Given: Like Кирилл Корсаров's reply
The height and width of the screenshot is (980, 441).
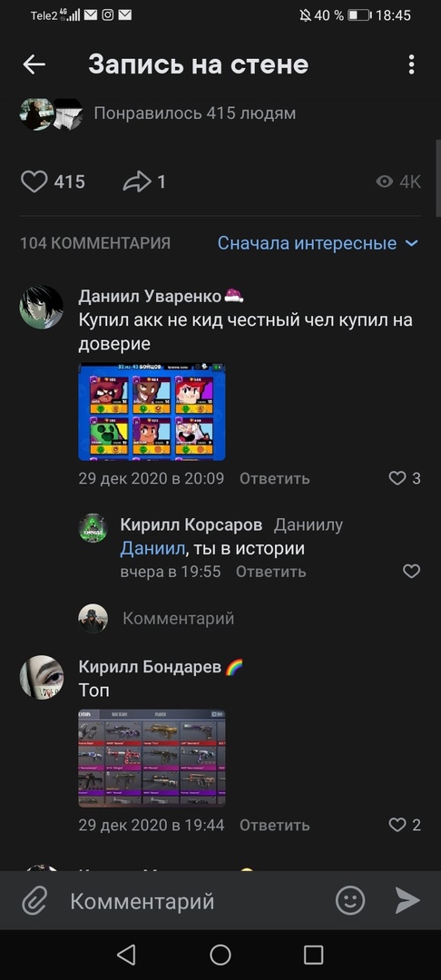Looking at the screenshot, I should (411, 572).
